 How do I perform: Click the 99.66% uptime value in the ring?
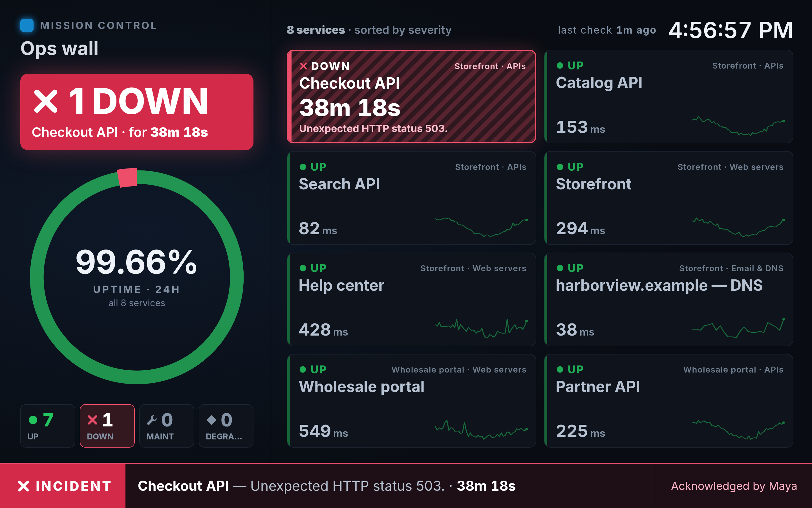[136, 262]
